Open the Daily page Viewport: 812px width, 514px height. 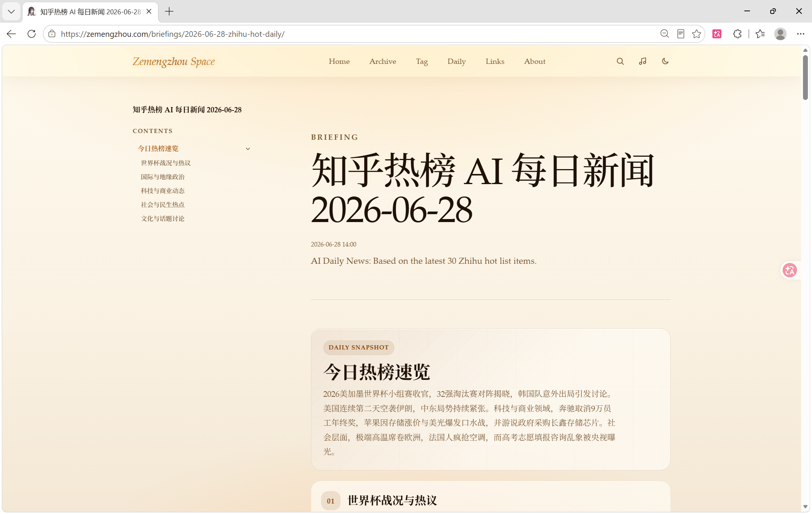(x=457, y=61)
